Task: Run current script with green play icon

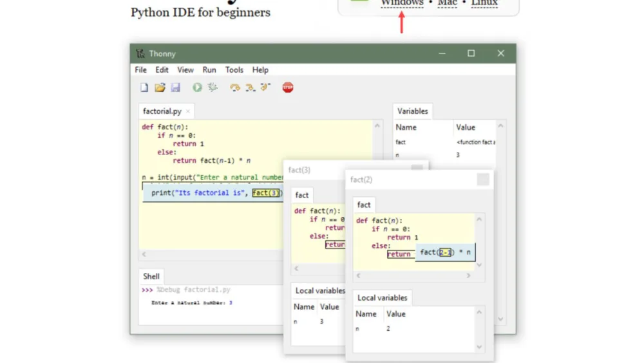Action: pos(197,87)
